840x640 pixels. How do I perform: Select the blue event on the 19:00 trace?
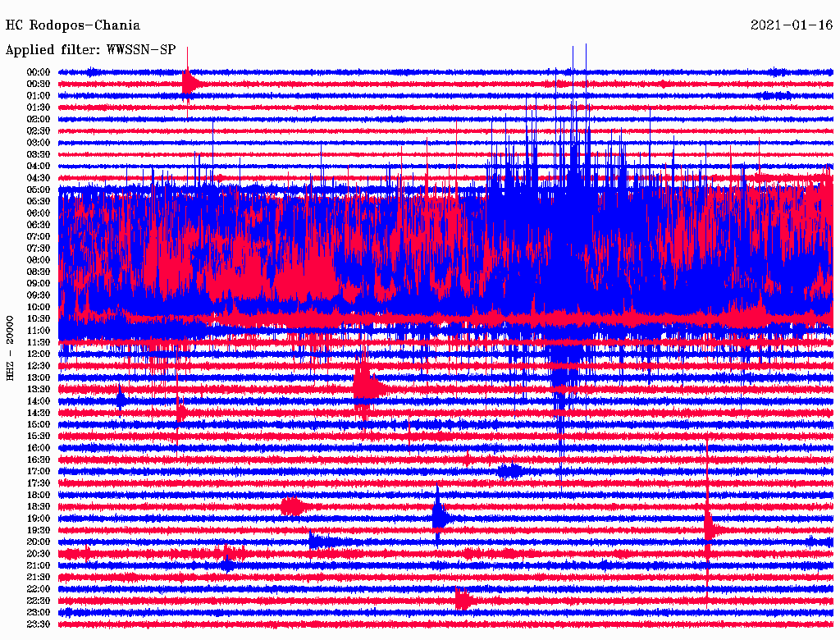coord(441,518)
